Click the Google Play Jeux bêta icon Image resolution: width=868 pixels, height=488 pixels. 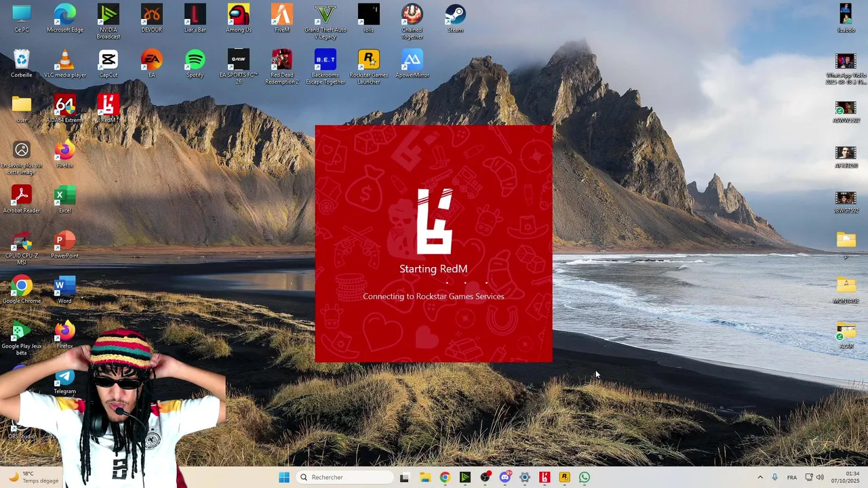tap(22, 338)
